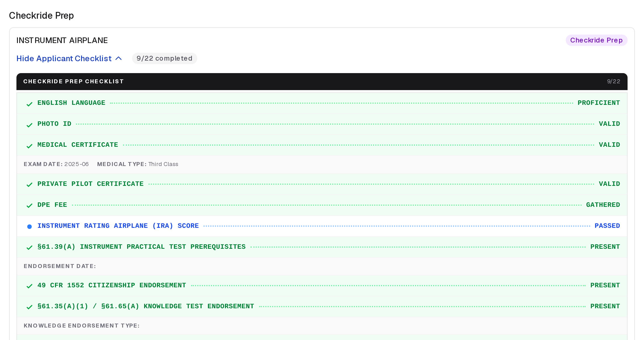Click the Private Pilot Certificate checkmark

pos(29,184)
